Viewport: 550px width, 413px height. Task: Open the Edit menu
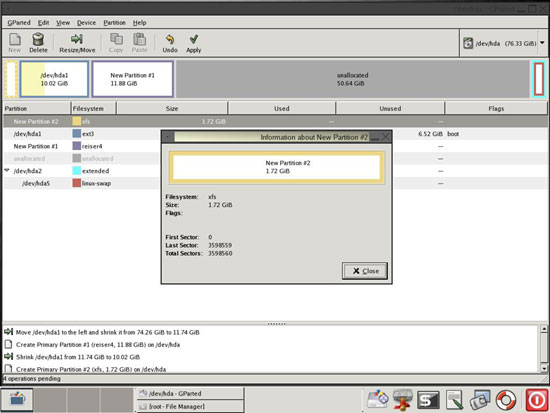[x=43, y=22]
